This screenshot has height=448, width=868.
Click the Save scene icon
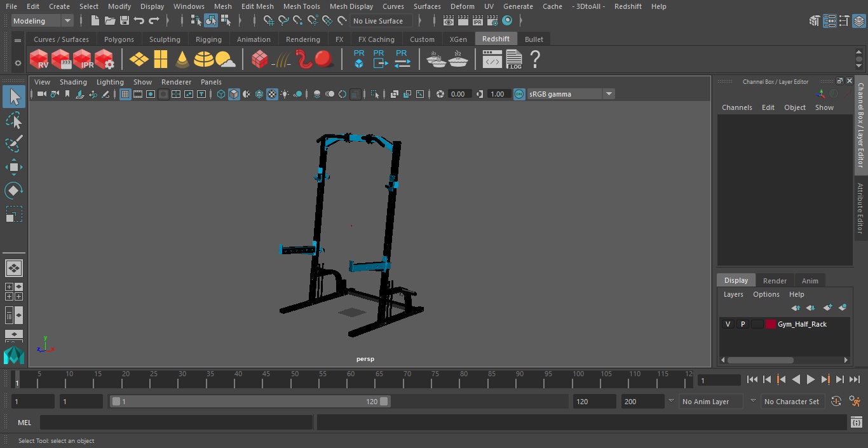125,21
